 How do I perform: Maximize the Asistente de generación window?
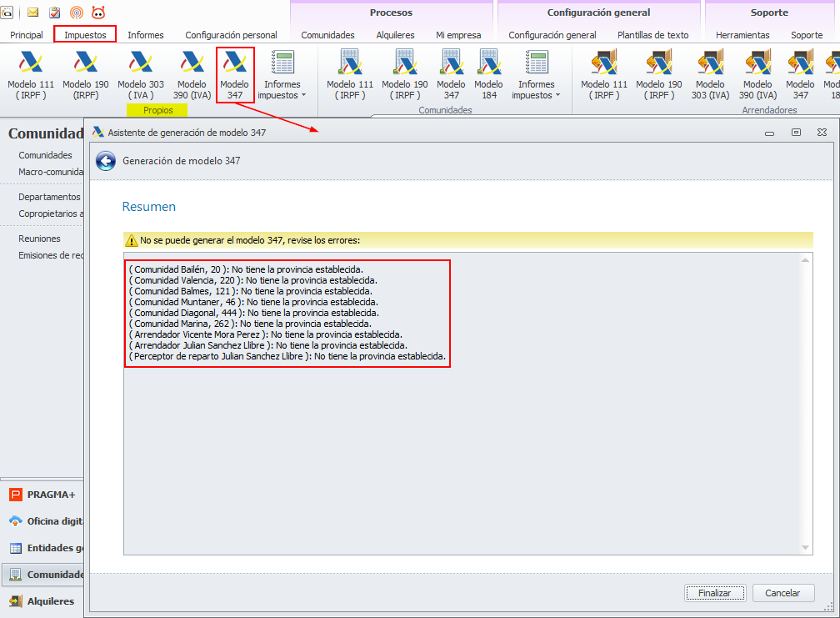pyautogui.click(x=796, y=133)
